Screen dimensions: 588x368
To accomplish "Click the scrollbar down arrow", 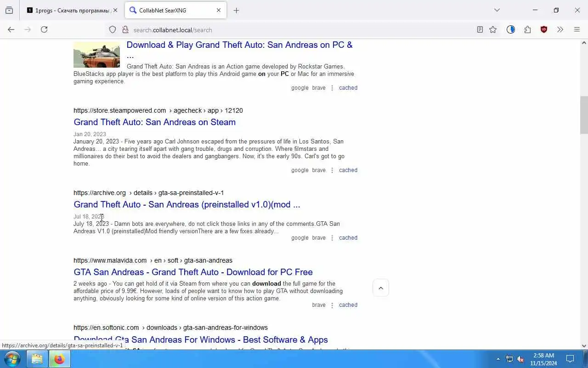I will click(584, 345).
